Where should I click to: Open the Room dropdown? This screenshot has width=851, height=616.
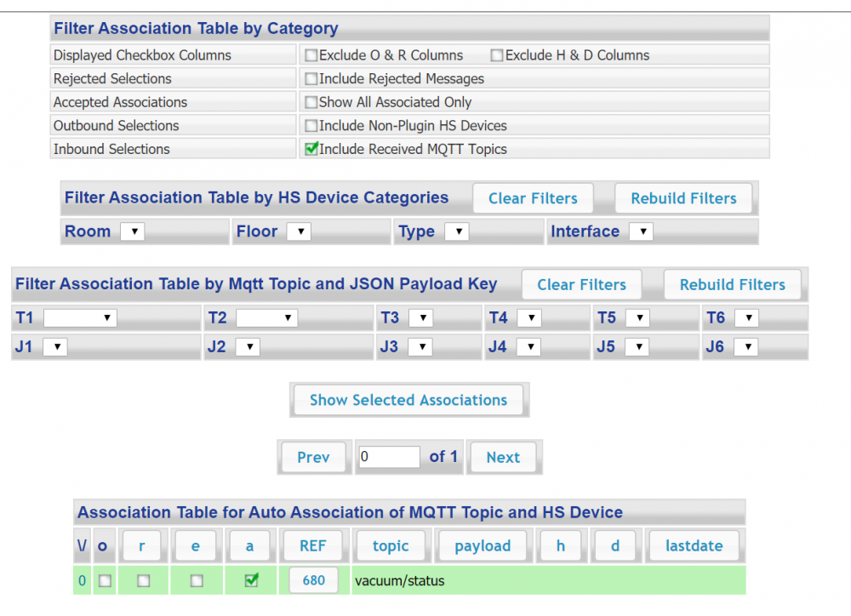pos(133,231)
